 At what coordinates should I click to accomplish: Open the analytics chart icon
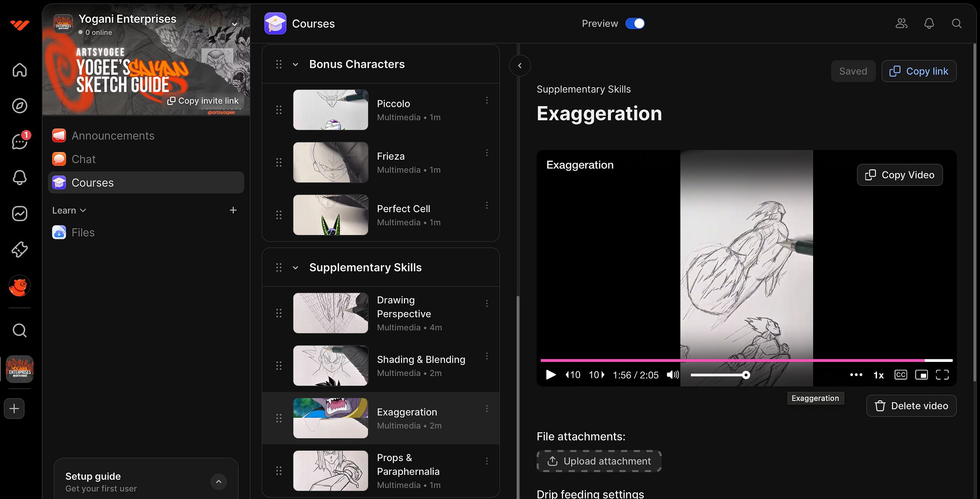(20, 213)
